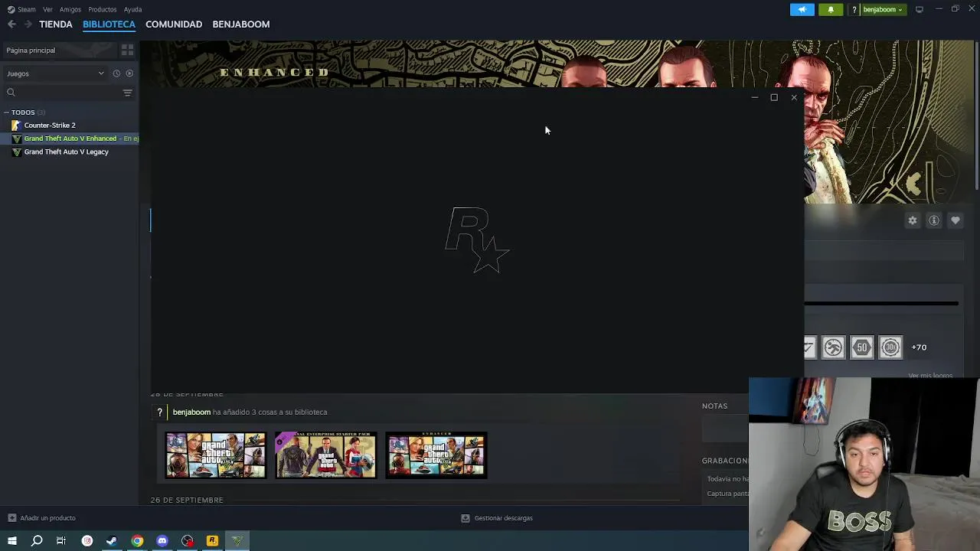The height and width of the screenshot is (551, 980).
Task: Open Task View on the taskbar
Action: click(61, 541)
